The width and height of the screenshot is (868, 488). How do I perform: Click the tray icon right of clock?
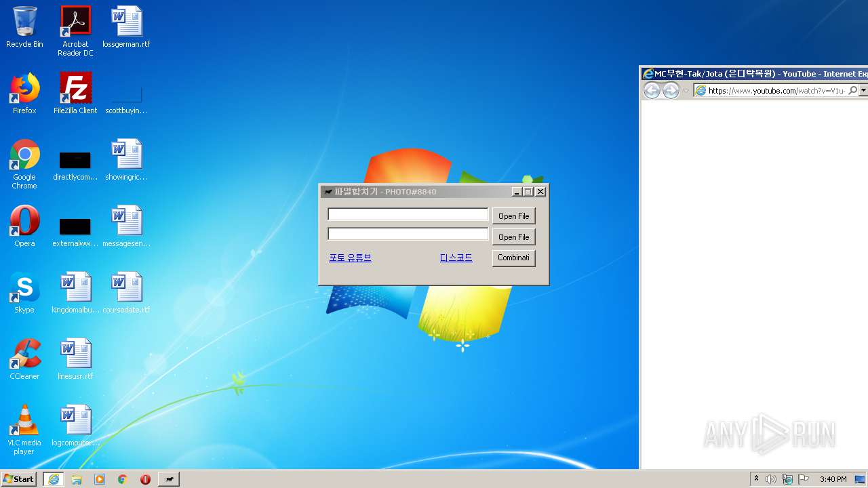pyautogui.click(x=860, y=479)
